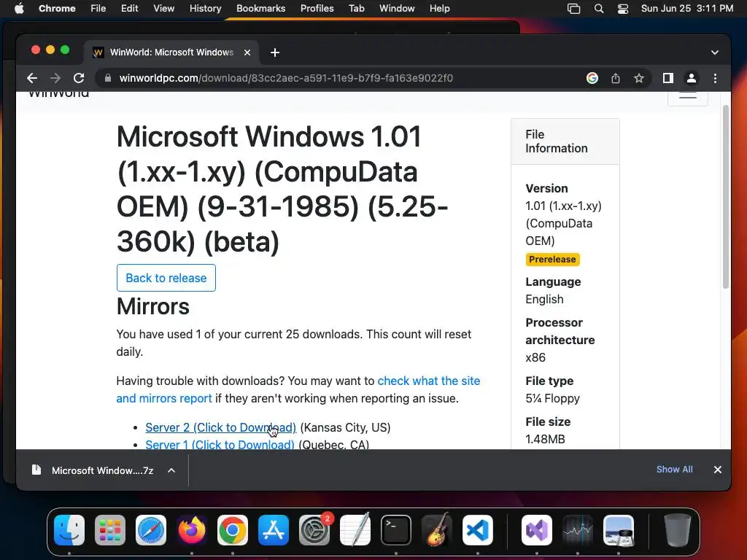Viewport: 747px width, 560px height.
Task: Click the 5¼ Floppy file type value
Action: 553,398
